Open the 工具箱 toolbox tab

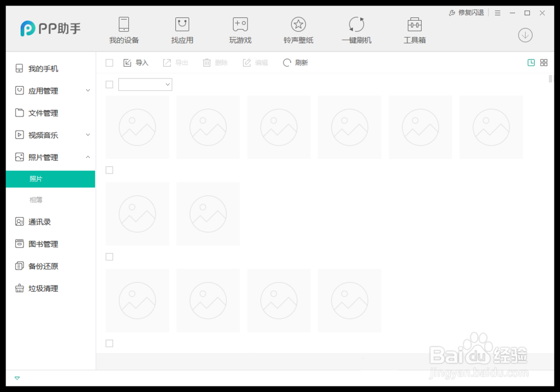tap(414, 30)
